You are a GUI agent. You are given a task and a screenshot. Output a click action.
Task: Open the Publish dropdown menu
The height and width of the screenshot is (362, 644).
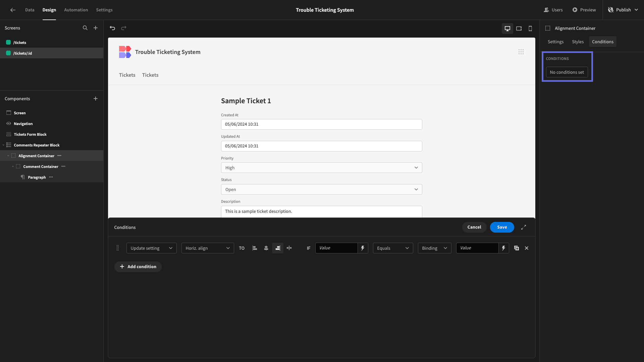624,10
